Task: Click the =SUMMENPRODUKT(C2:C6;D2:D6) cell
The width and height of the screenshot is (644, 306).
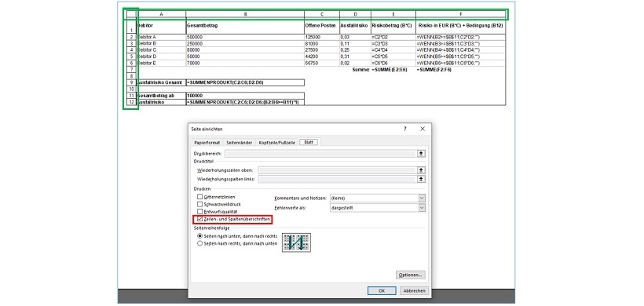Action: pos(245,82)
